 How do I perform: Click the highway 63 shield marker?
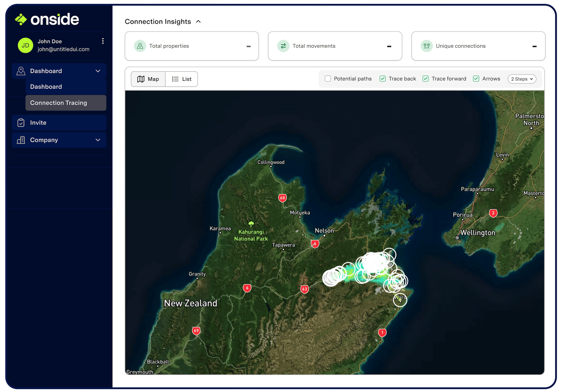tap(304, 289)
